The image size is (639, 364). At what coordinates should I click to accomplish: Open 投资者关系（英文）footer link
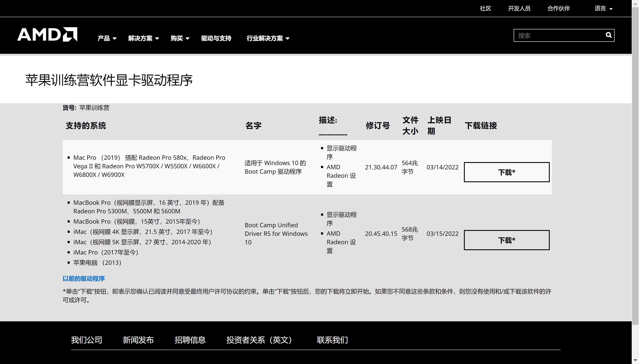click(259, 340)
